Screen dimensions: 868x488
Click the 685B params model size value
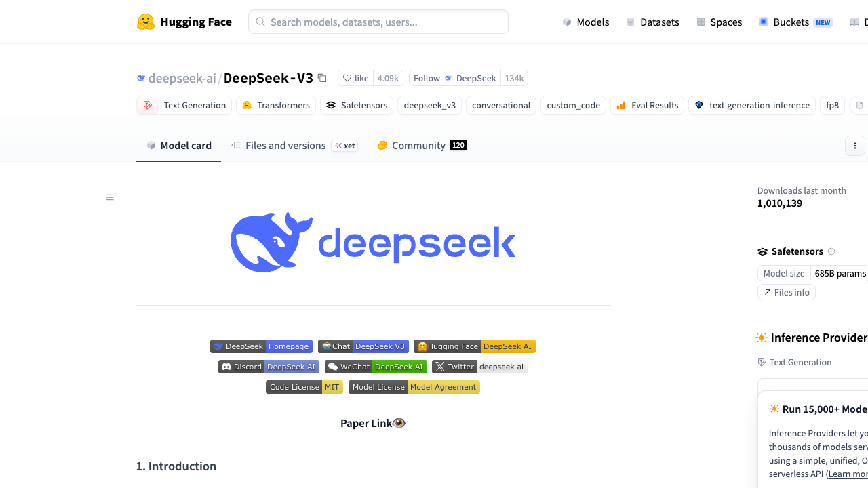tap(840, 273)
